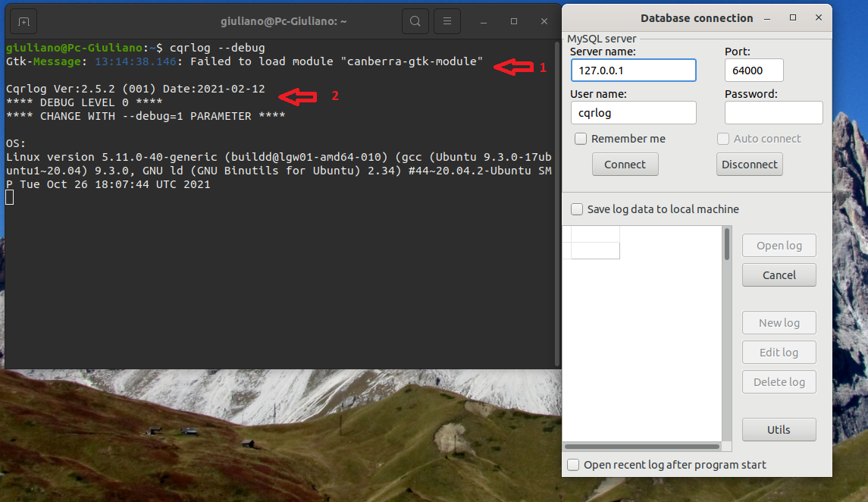Click the 'Port:' label
The image size is (868, 502).
pos(738,52)
